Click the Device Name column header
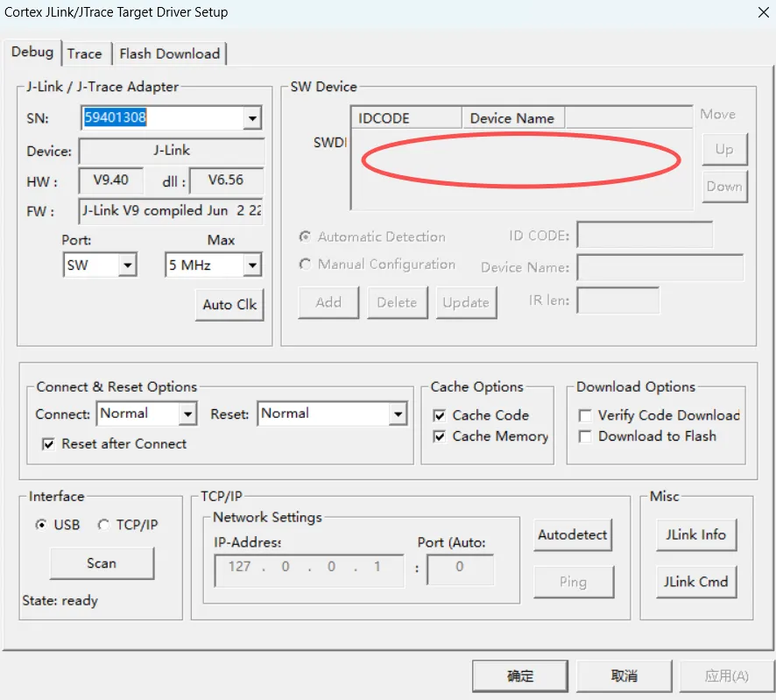 click(x=513, y=118)
